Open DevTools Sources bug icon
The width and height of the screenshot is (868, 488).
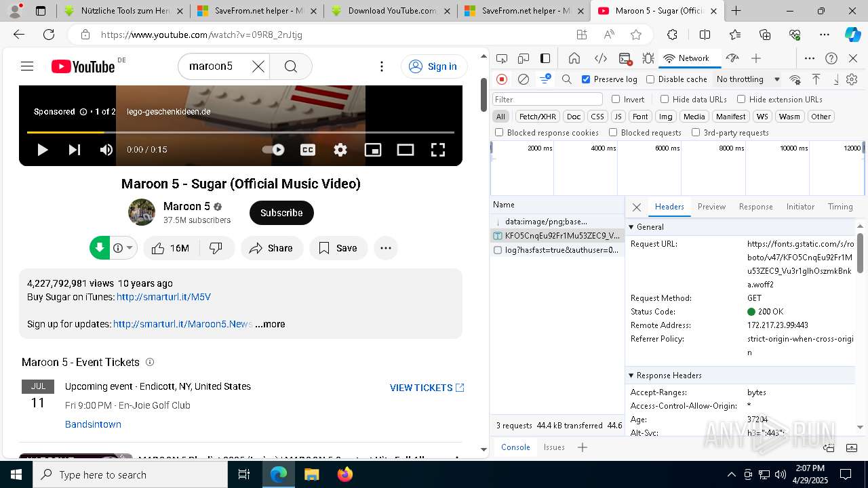(648, 58)
